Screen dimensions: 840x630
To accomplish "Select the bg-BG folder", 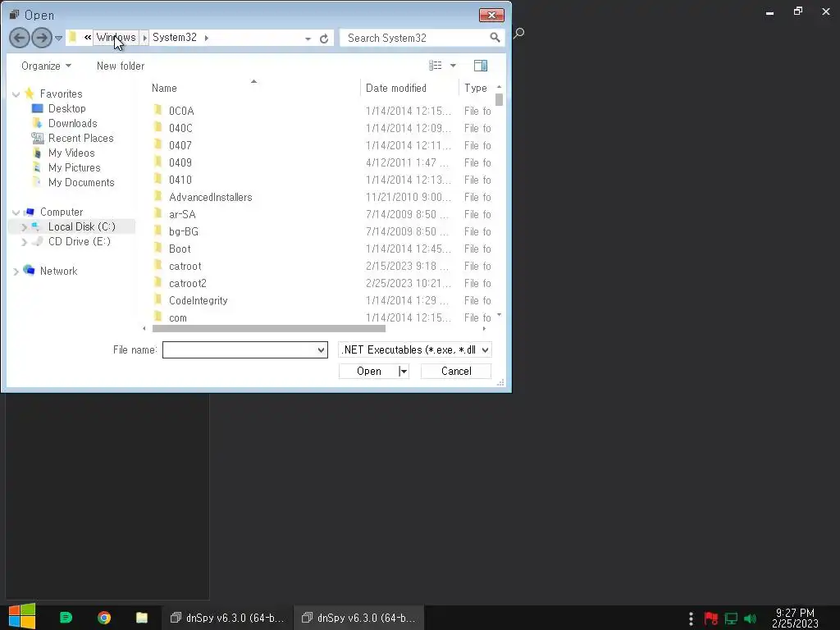I will (183, 231).
